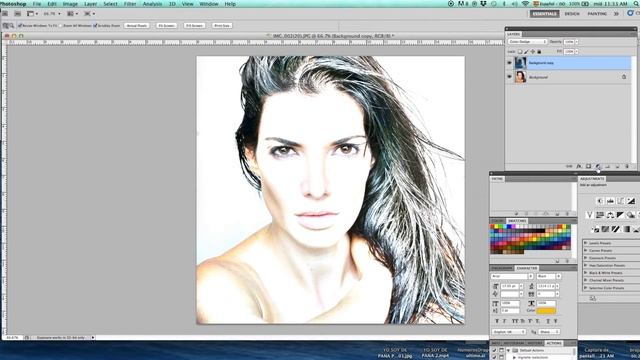
Task: Open the Analysis menu
Action: click(x=152, y=4)
